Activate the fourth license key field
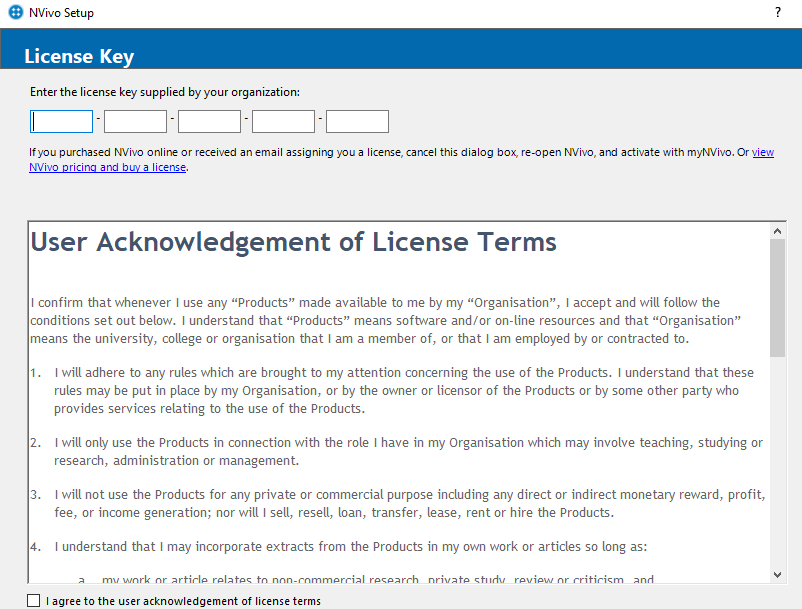The image size is (802, 609). 283,122
